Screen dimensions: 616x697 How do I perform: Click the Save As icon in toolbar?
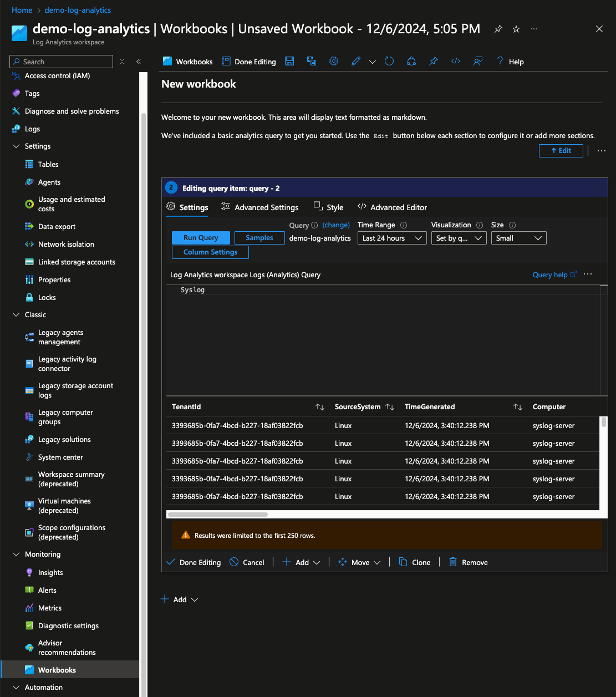coord(312,62)
